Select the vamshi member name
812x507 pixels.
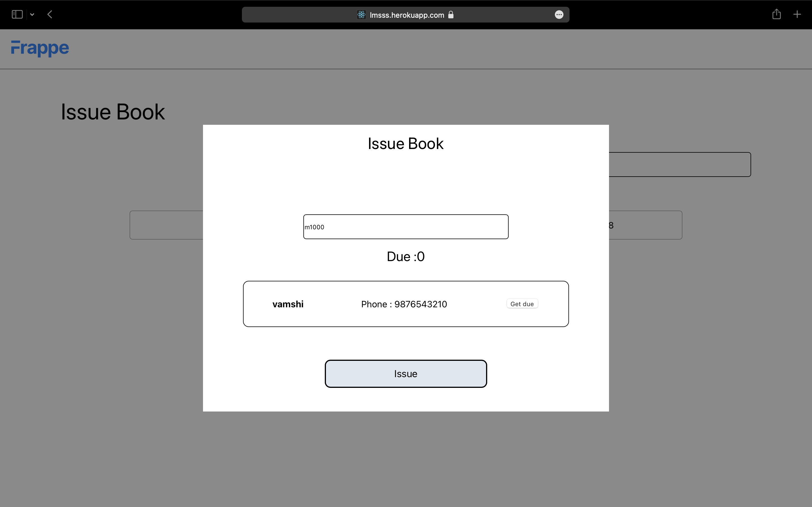click(x=288, y=304)
